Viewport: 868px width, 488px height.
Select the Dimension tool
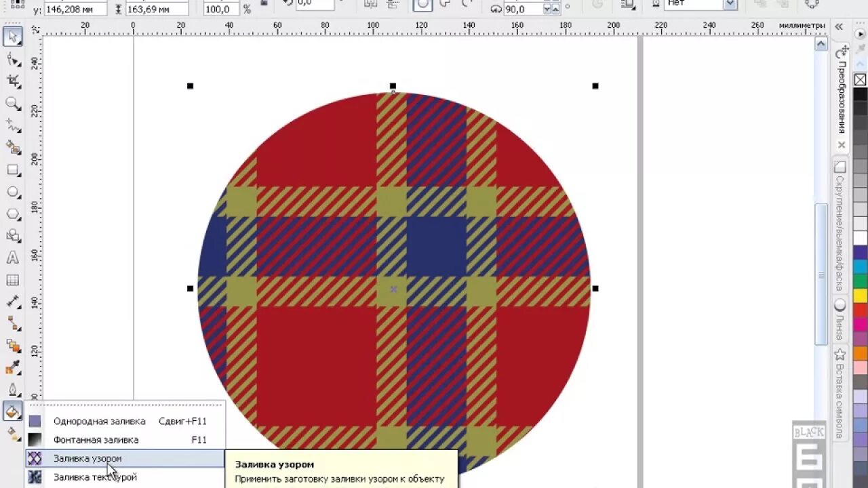pyautogui.click(x=12, y=302)
